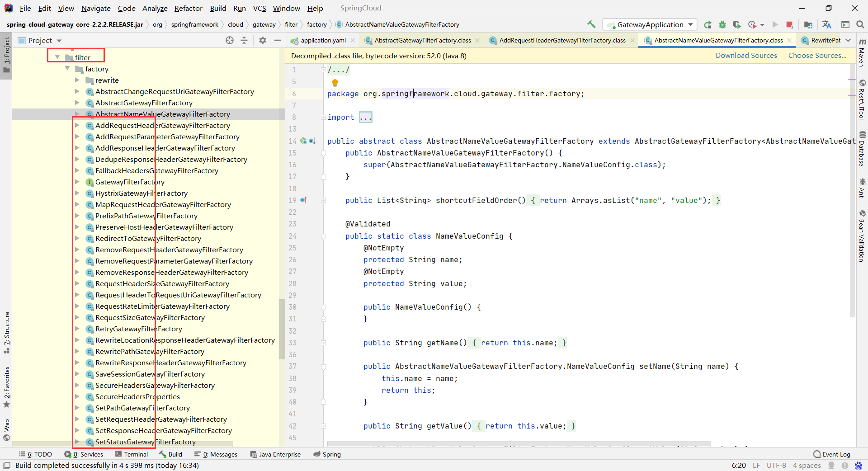Open the RestfulTool side panel
868x471 pixels.
pos(862,99)
